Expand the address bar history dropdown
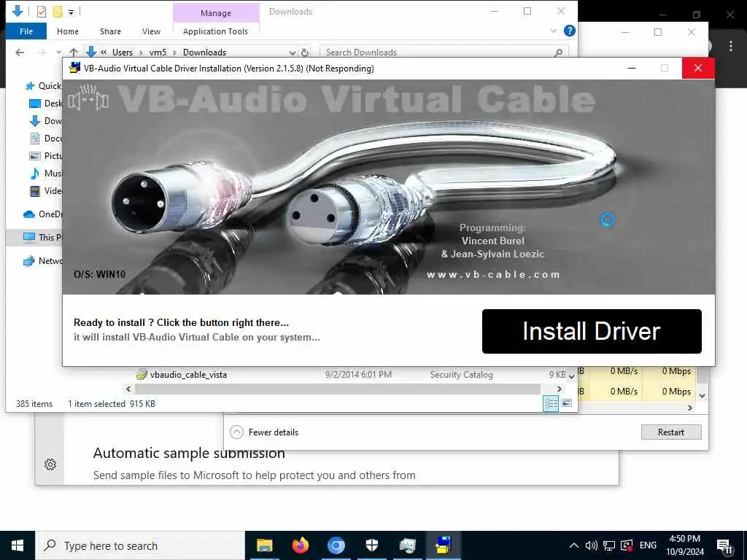The width and height of the screenshot is (747, 560). 292,52
